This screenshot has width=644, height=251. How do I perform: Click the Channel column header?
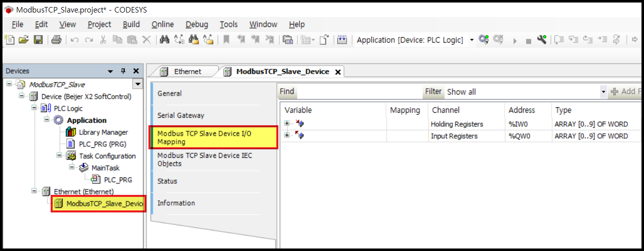[466, 110]
